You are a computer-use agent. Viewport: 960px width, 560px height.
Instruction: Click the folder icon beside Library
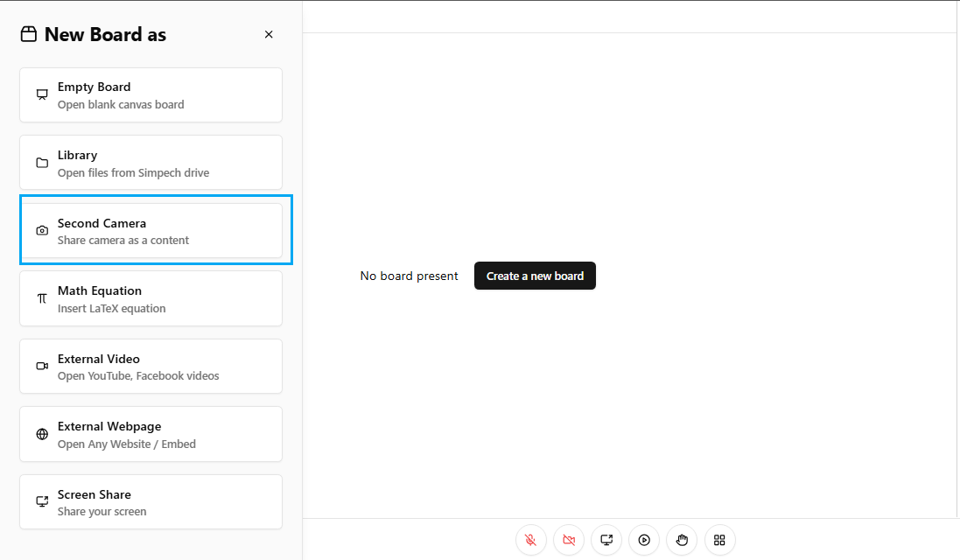42,163
